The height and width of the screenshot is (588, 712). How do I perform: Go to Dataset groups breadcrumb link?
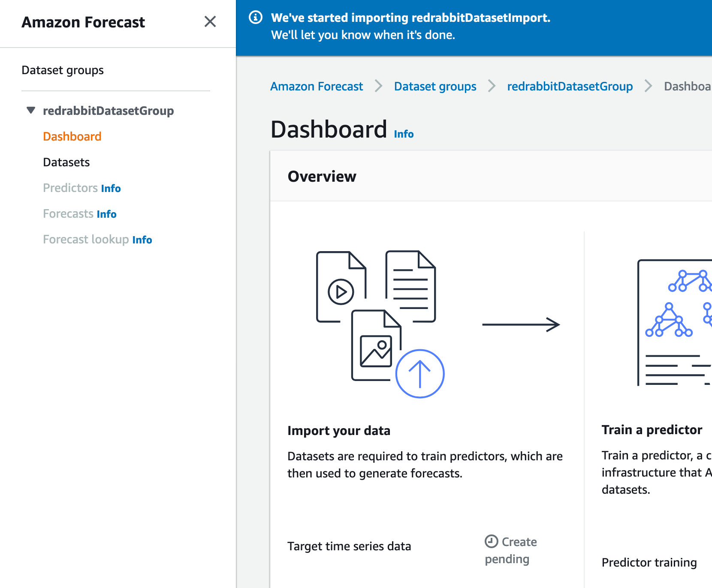pyautogui.click(x=435, y=86)
